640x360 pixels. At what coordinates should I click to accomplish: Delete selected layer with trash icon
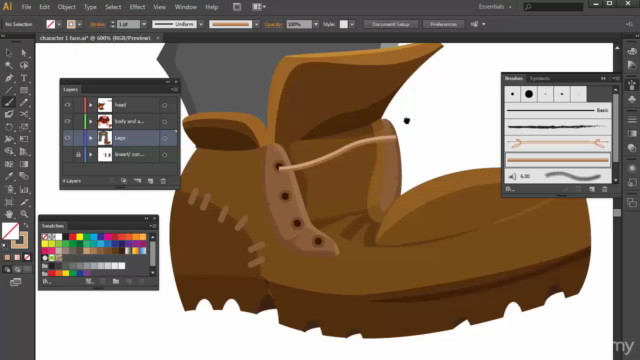point(163,181)
